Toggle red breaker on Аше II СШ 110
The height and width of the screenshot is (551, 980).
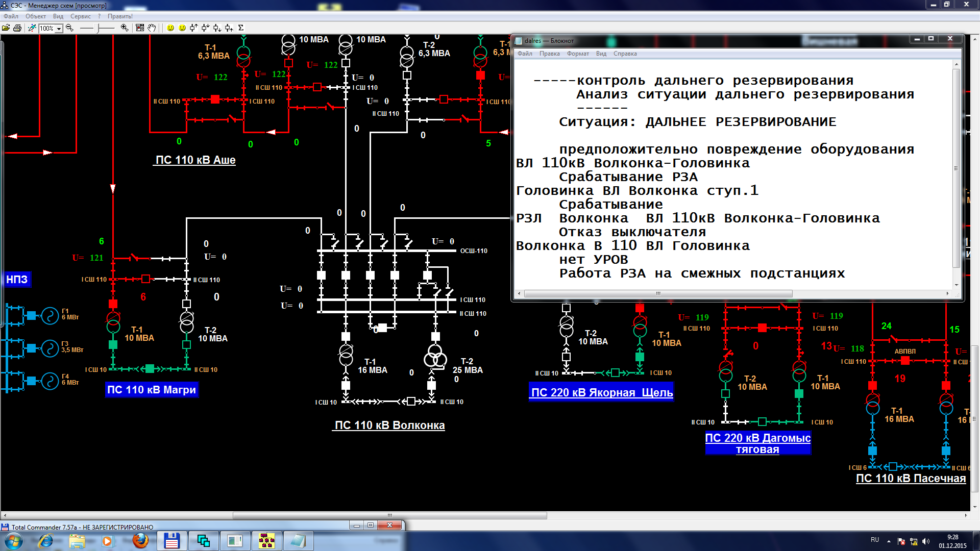(215, 99)
